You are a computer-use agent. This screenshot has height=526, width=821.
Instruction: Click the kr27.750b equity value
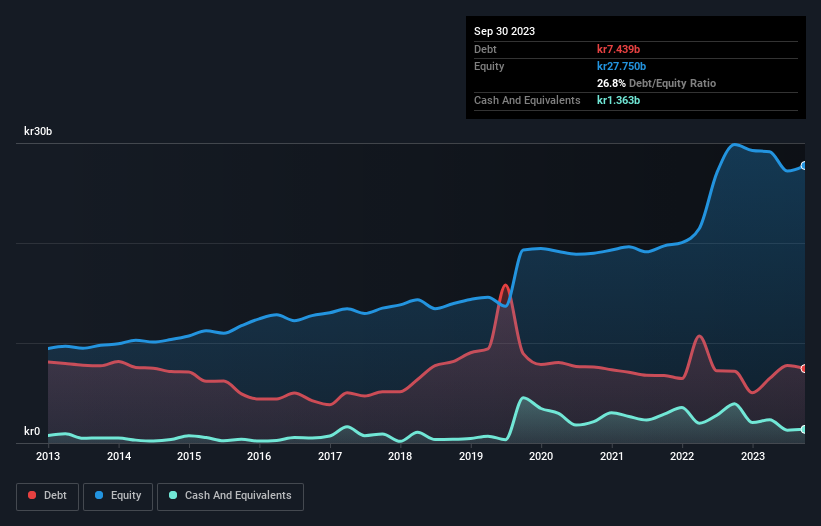coord(622,66)
